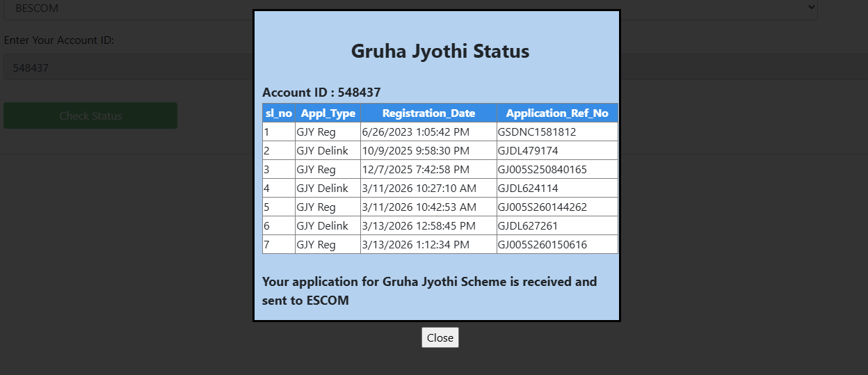Click the Application_Ref_No column header

tap(556, 113)
